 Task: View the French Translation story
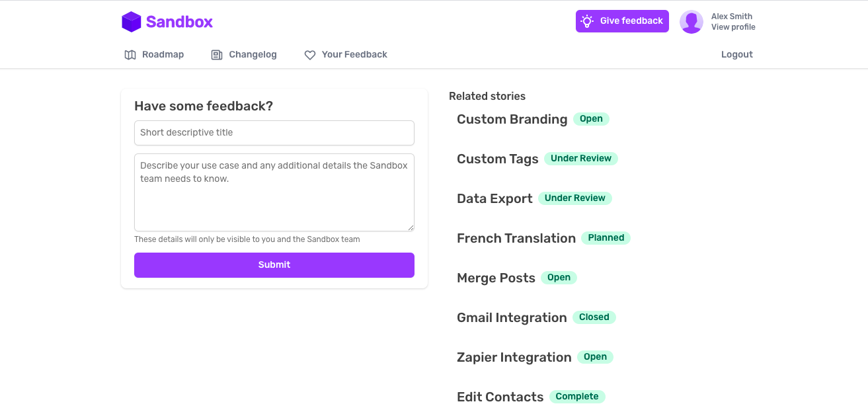pos(516,239)
